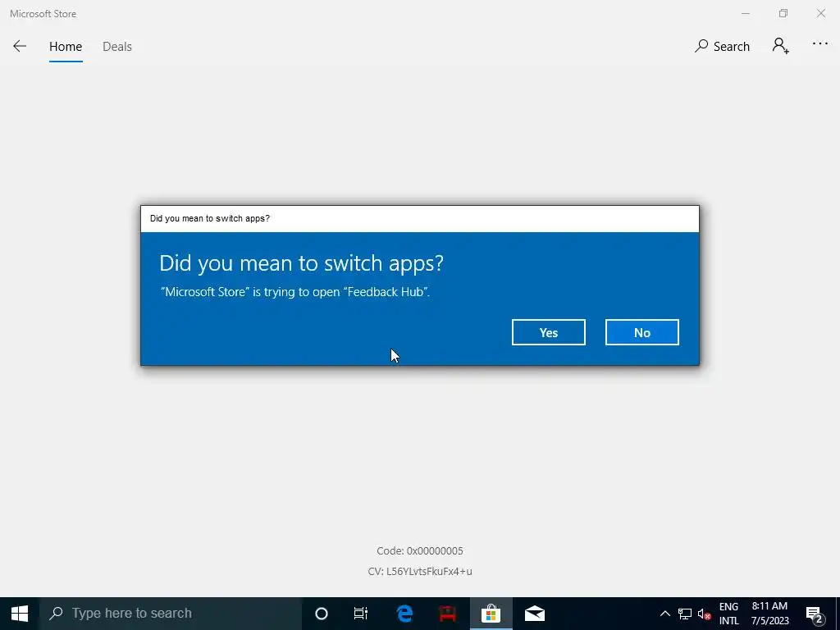
Task: Minimize the Microsoft Store window
Action: tap(746, 13)
